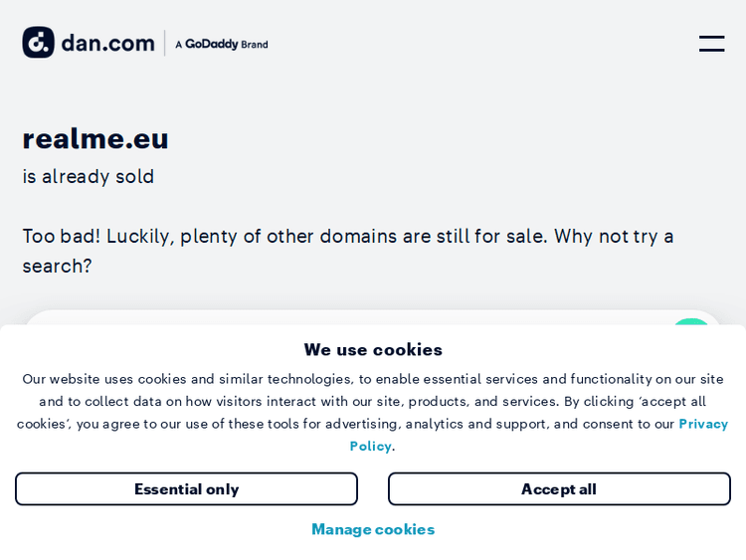This screenshot has height=560, width=746.
Task: Click the realme.eu domain heading
Action: [x=95, y=138]
